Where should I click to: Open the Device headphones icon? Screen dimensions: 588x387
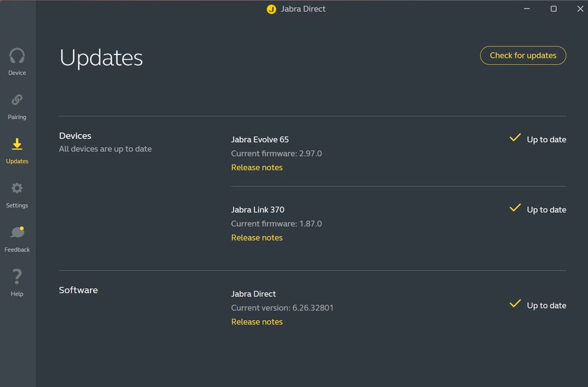(x=17, y=56)
